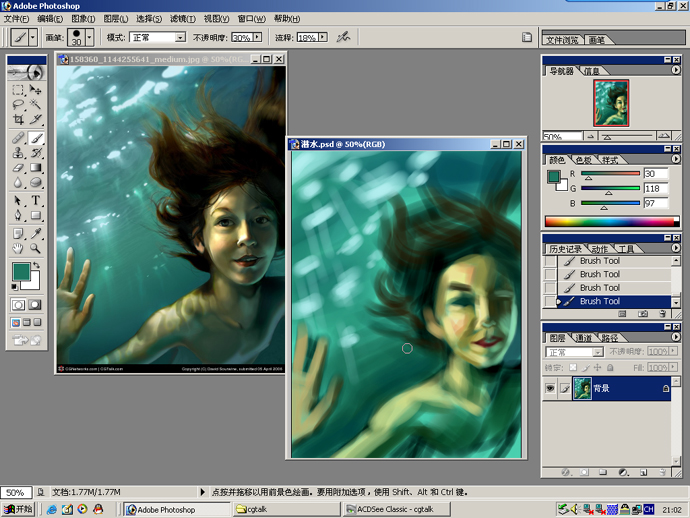Select the Crop tool in the toolbox
This screenshot has width=690, height=518.
(18, 120)
